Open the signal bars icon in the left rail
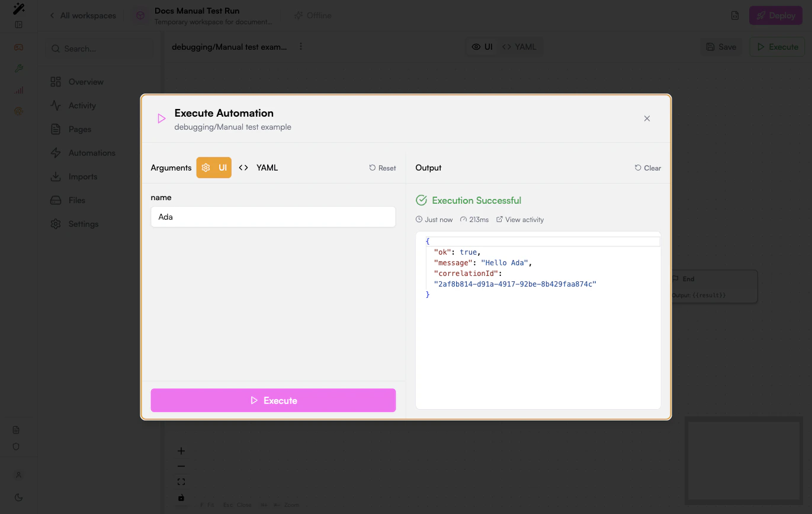The height and width of the screenshot is (514, 812). (18, 90)
